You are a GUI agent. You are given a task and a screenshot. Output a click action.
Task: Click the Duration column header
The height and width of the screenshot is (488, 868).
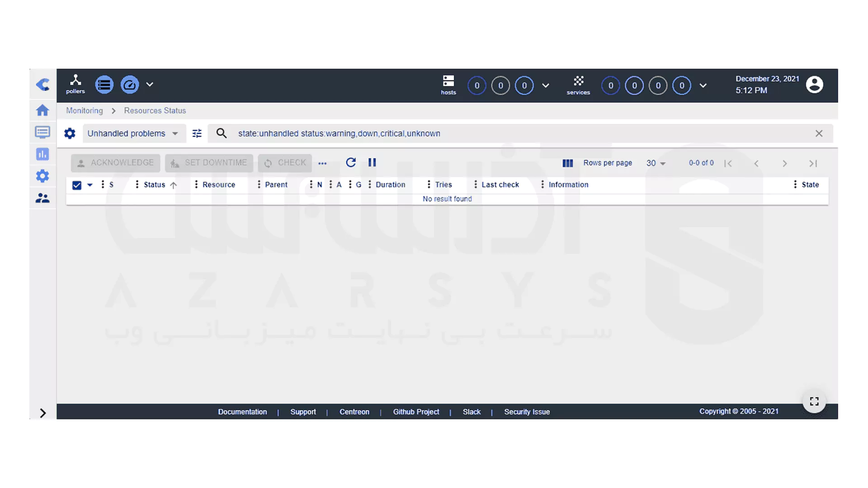click(x=391, y=185)
